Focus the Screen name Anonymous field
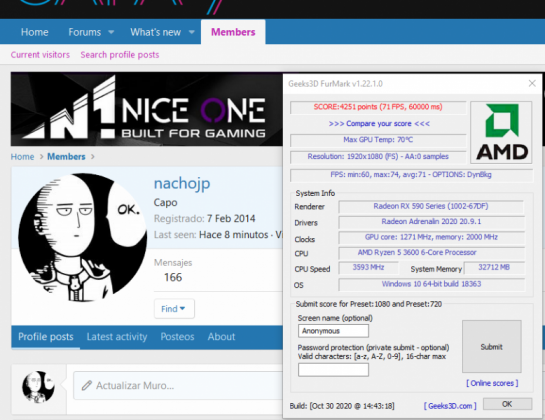The width and height of the screenshot is (545, 420). [x=333, y=331]
